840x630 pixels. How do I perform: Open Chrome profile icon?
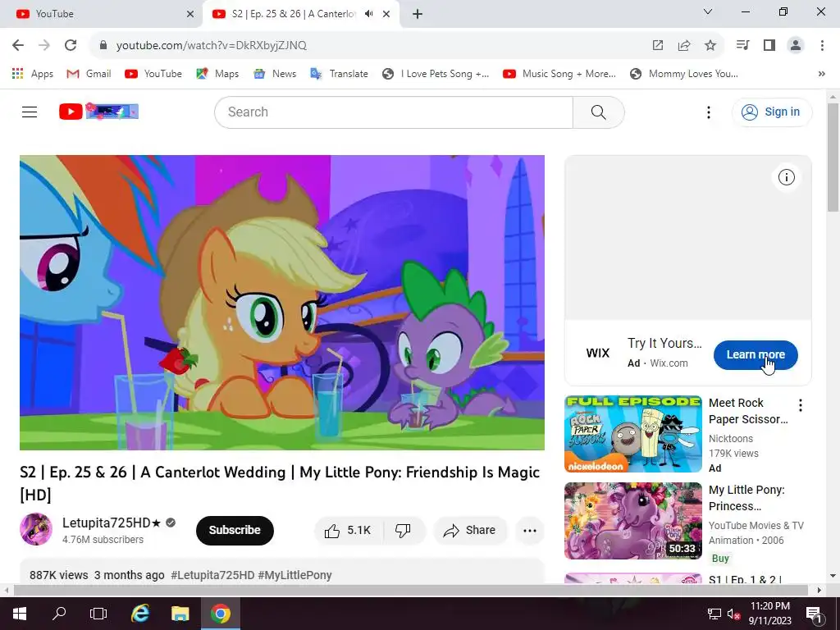click(796, 45)
